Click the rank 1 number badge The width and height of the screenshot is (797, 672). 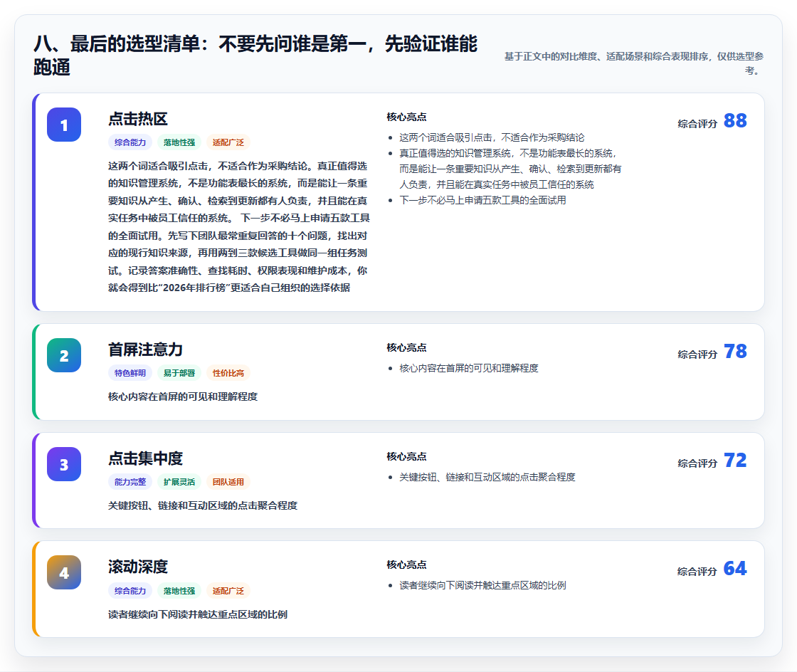pyautogui.click(x=64, y=125)
